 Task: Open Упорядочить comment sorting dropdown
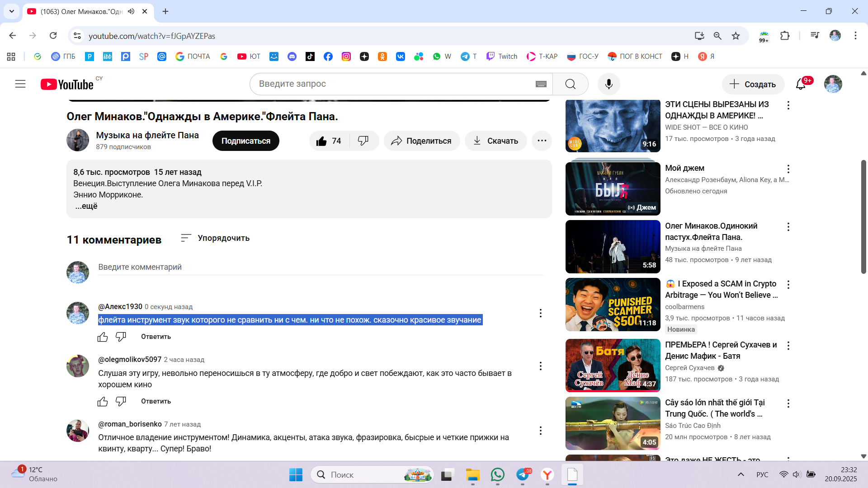215,238
